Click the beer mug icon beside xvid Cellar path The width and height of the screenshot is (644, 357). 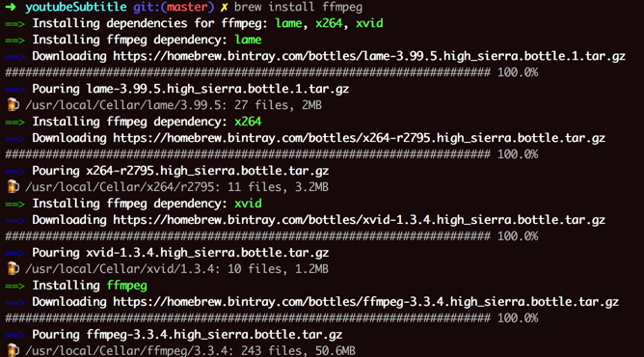pos(13,268)
